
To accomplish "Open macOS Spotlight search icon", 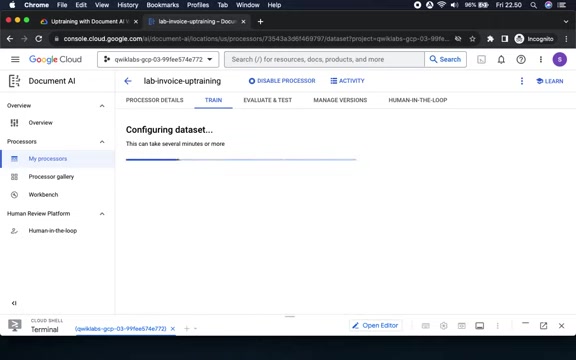I will [533, 5].
